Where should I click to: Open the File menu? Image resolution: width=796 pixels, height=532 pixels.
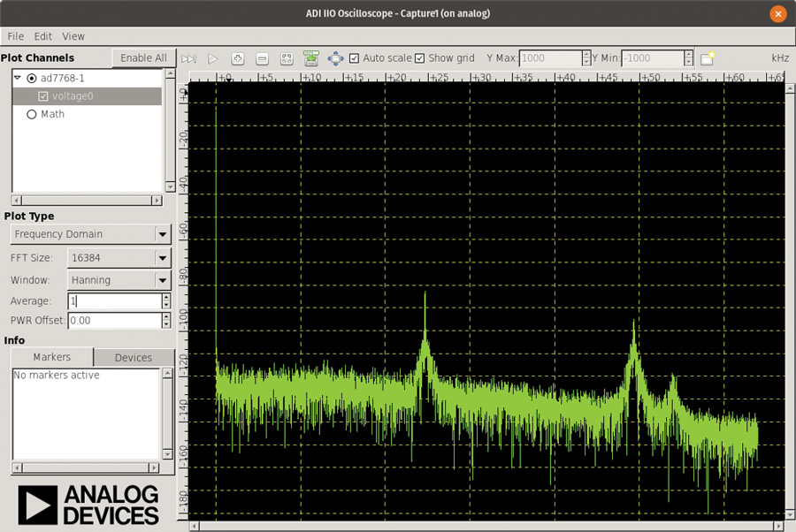tap(16, 36)
